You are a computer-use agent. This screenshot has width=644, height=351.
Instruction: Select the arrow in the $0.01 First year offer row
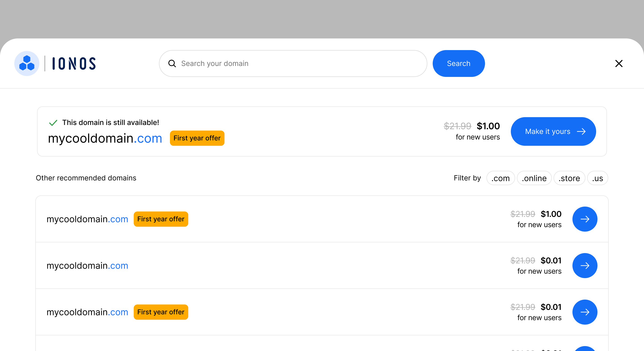pos(585,312)
